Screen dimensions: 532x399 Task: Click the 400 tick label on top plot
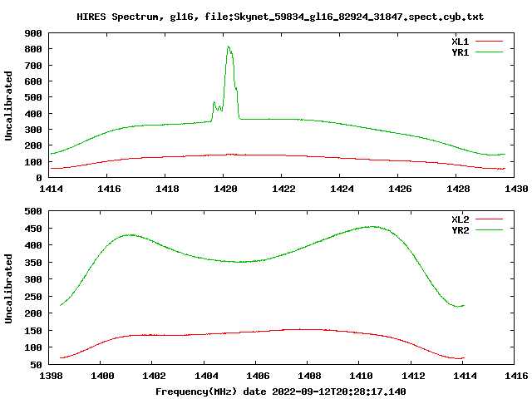(33, 114)
